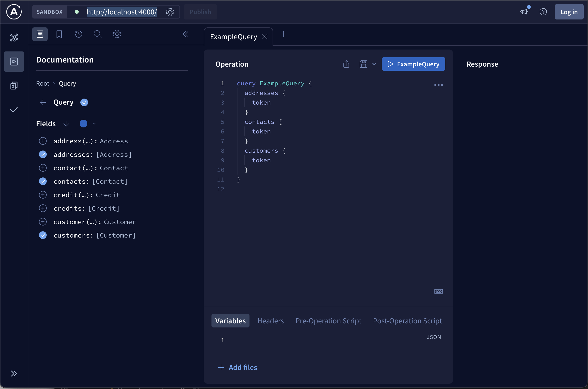Screen dimensions: 588x389
Task: Uncheck the addresses field
Action: (x=43, y=155)
